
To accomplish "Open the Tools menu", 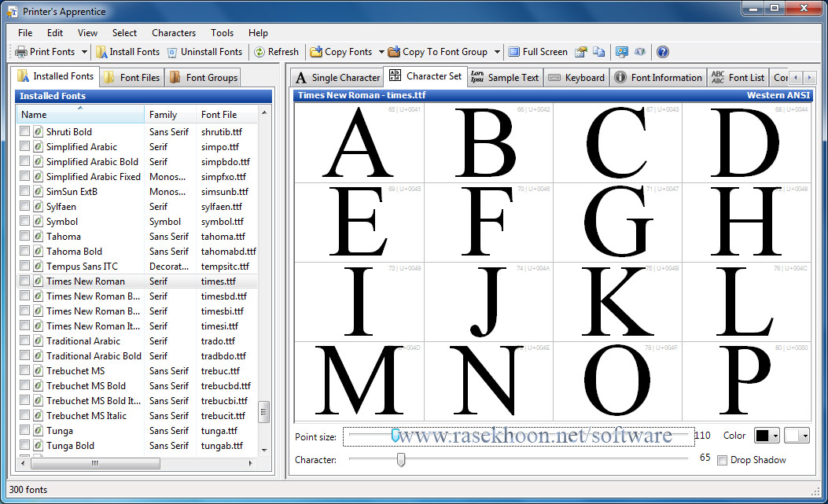I will click(222, 33).
